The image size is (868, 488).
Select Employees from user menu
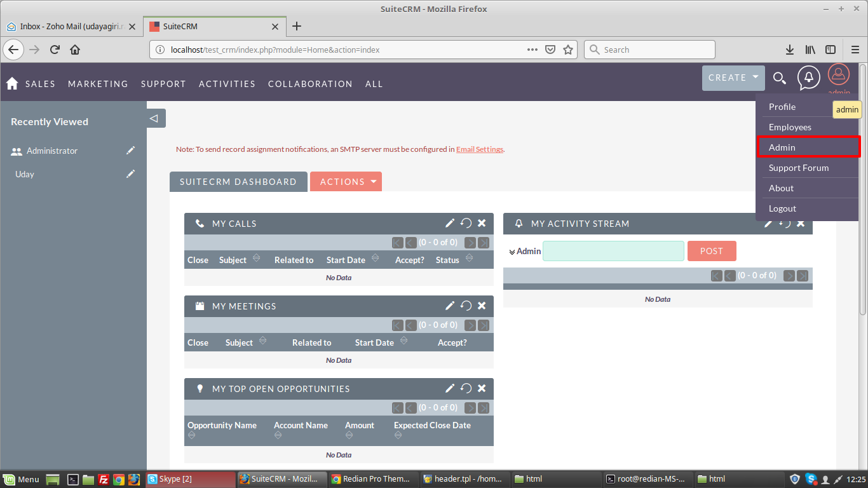pyautogui.click(x=790, y=127)
